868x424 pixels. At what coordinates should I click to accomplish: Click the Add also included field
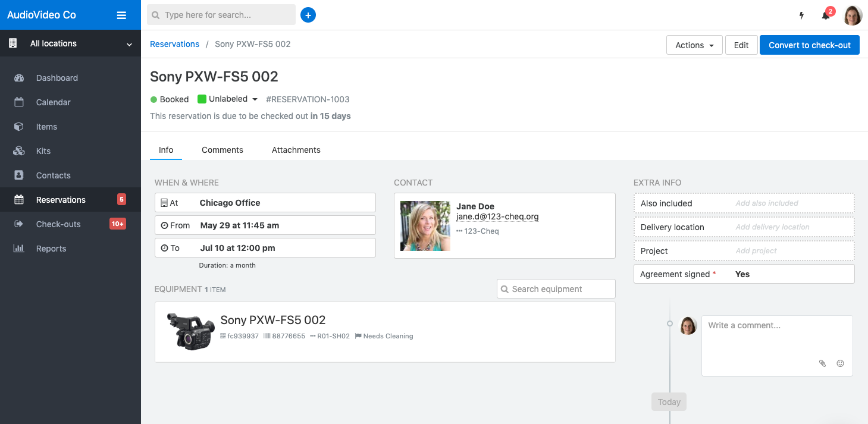coord(744,203)
